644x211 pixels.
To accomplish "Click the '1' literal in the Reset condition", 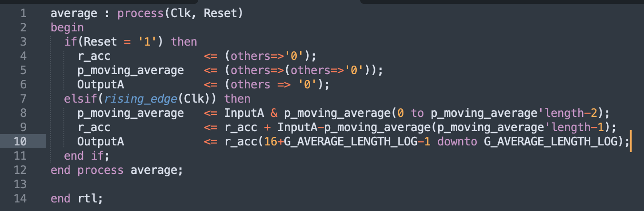I will tap(147, 42).
